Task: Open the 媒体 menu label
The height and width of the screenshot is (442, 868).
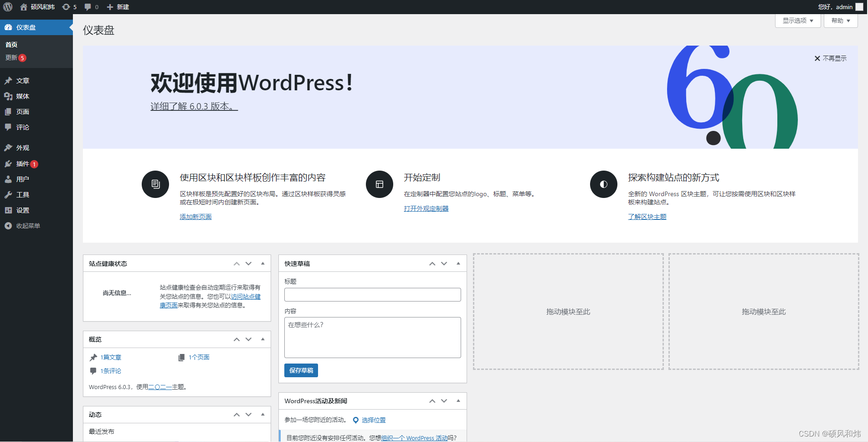Action: 23,96
